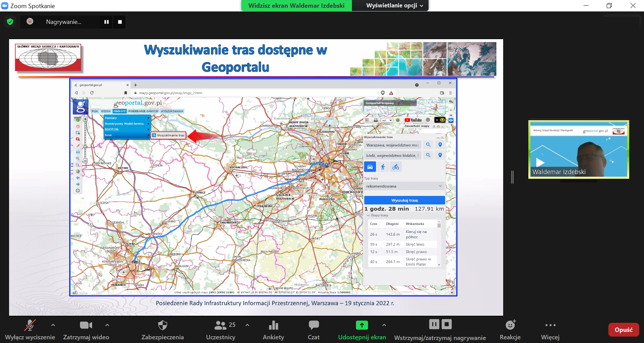Open the Więcej more options menu

(x=550, y=330)
